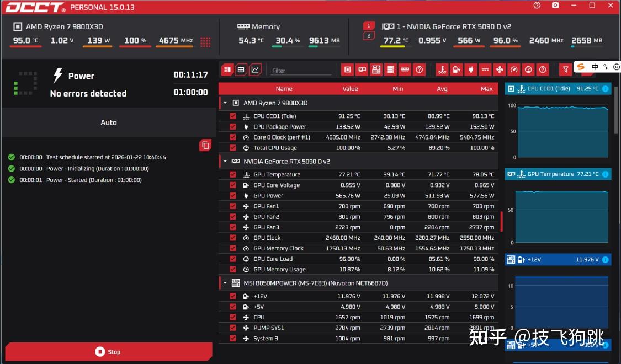The image size is (621, 364).
Task: Click the Auto mode button
Action: coord(109,122)
